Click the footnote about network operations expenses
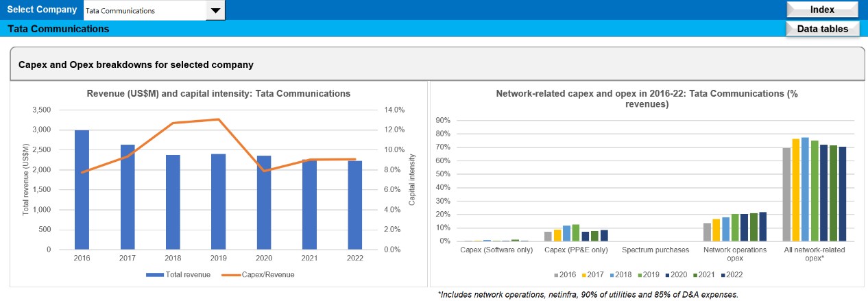Screen dimensions: 868x301 point(588,294)
